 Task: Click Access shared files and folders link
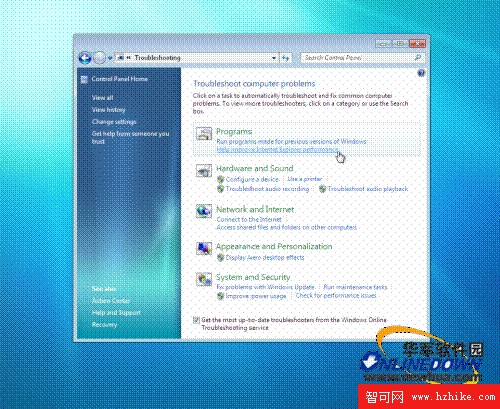pyautogui.click(x=287, y=227)
